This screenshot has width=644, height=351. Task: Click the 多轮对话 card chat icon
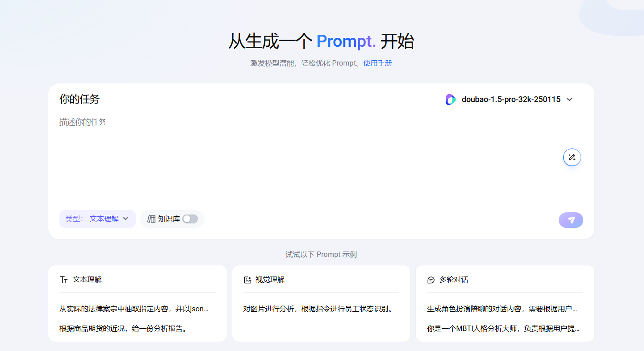pos(431,280)
